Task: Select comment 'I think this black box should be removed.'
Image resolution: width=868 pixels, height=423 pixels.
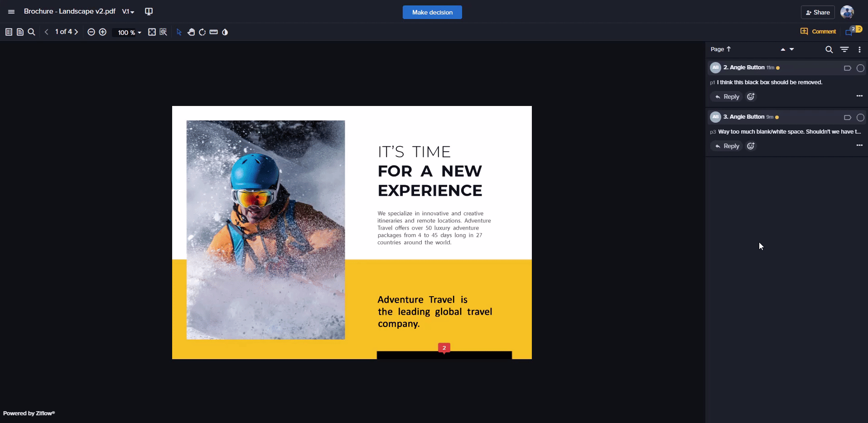Action: pos(769,82)
